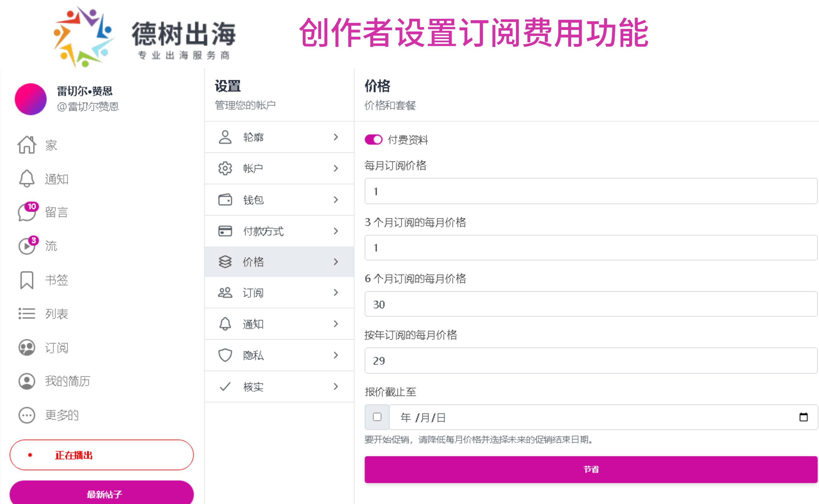This screenshot has width=819, height=504.
Task: Click the calendar picker icon
Action: point(803,417)
